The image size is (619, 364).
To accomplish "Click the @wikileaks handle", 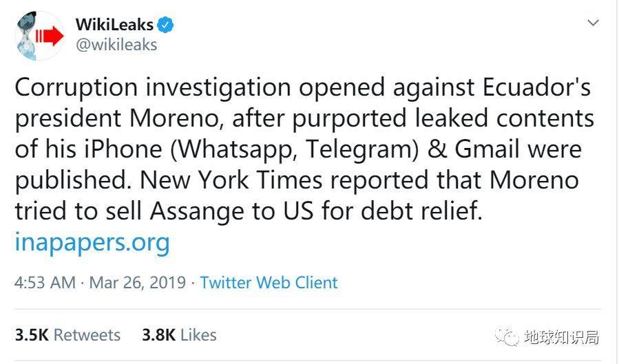I will (x=116, y=45).
